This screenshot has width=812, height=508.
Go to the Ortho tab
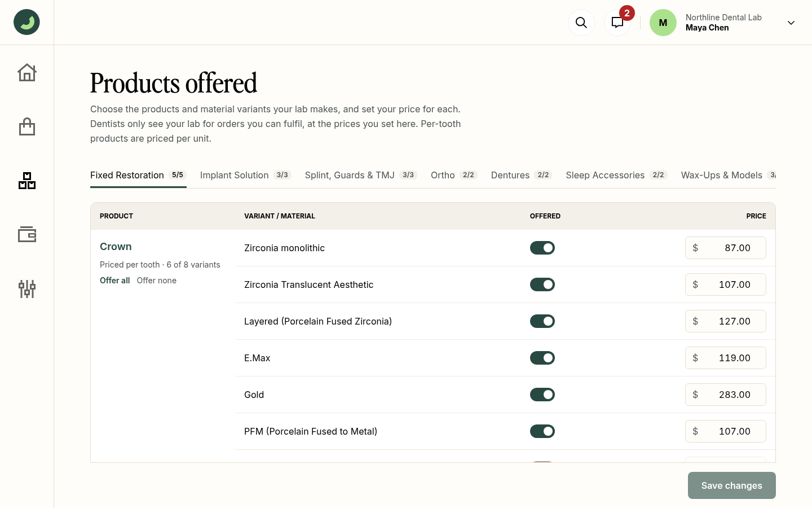(454, 175)
